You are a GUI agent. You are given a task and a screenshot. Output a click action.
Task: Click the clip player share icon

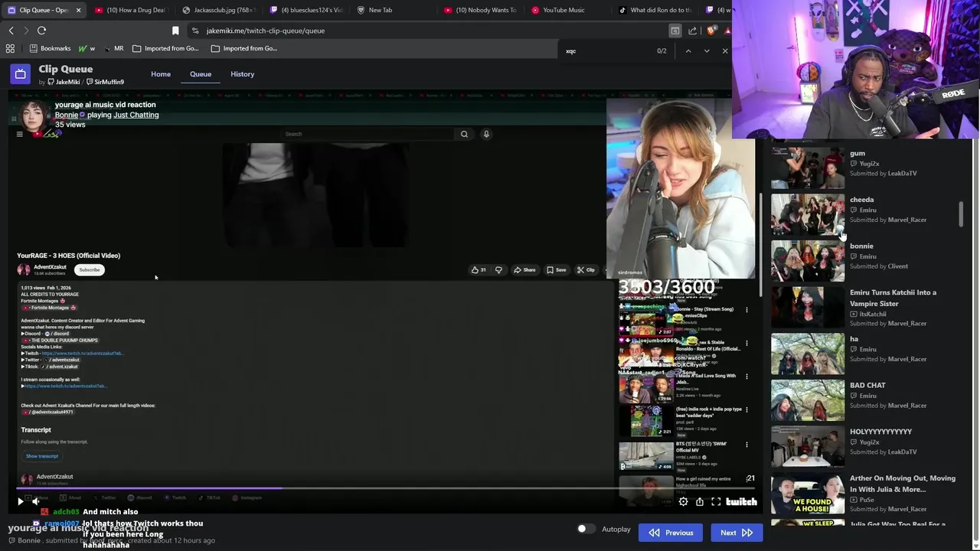699,502
